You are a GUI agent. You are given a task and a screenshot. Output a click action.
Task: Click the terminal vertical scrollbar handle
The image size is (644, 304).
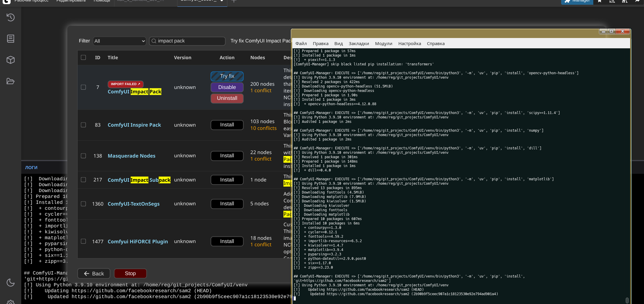(x=627, y=300)
